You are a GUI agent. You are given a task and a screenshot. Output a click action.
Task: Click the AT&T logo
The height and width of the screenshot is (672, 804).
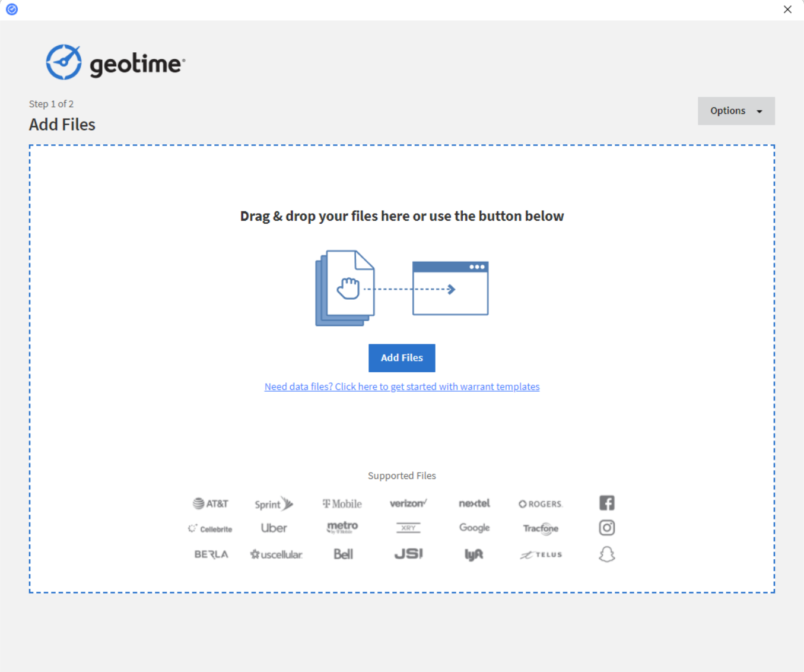211,504
